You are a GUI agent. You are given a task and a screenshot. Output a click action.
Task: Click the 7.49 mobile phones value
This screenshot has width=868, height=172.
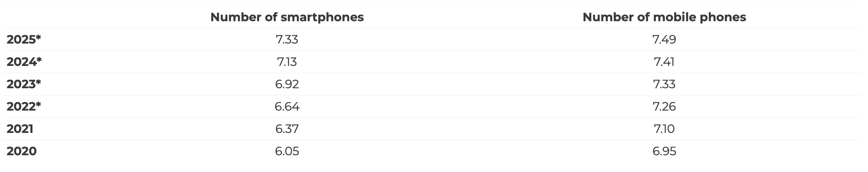(x=664, y=39)
